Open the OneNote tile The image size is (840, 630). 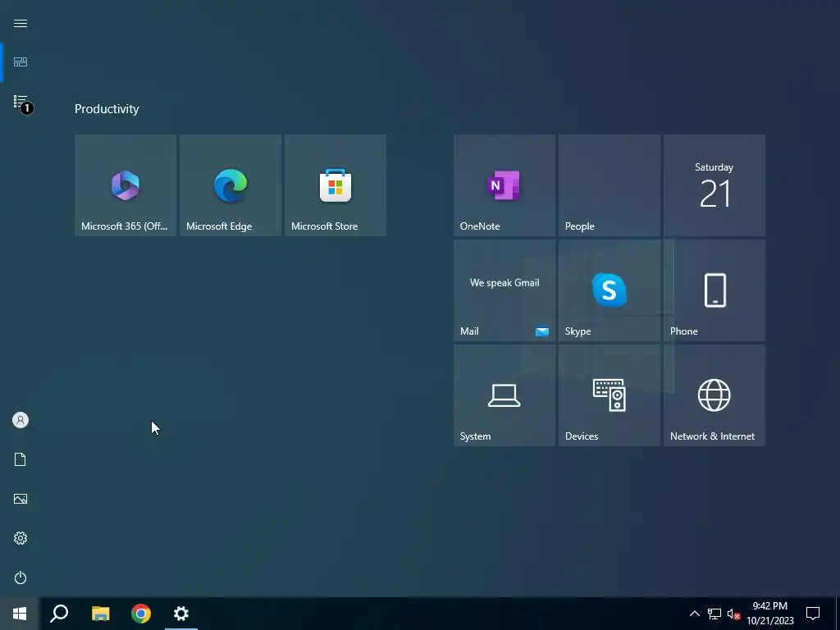coord(504,185)
